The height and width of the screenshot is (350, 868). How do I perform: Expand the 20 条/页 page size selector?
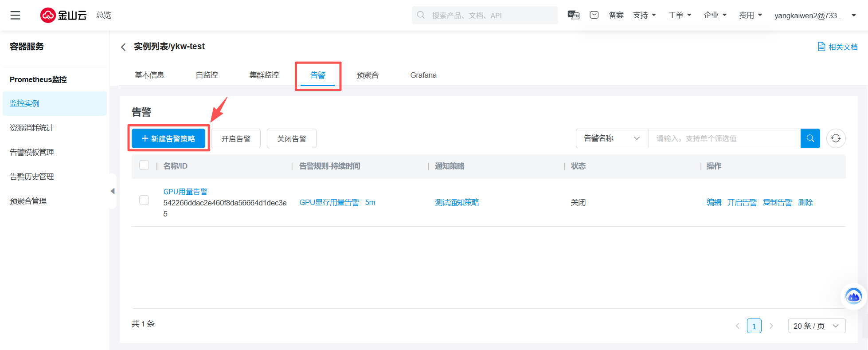pos(816,326)
